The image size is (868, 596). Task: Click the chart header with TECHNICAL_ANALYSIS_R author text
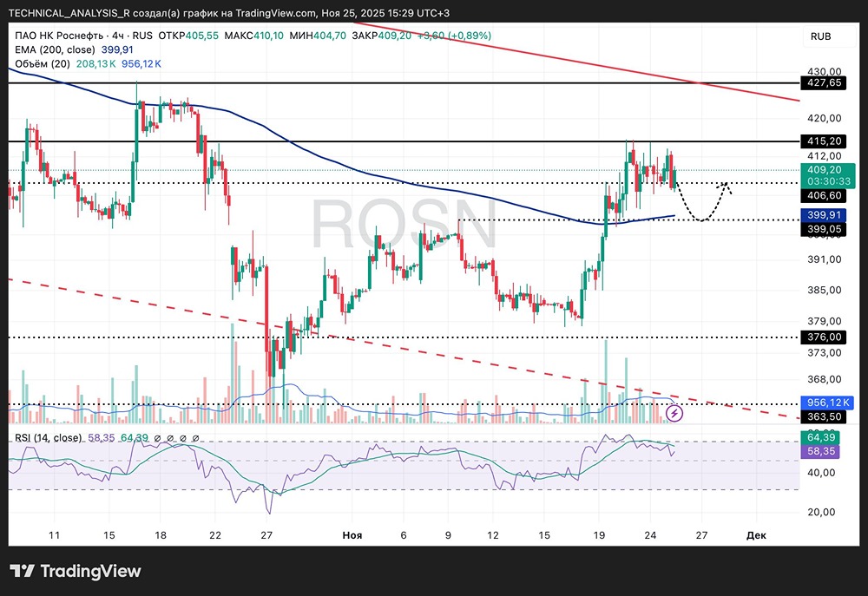click(229, 13)
